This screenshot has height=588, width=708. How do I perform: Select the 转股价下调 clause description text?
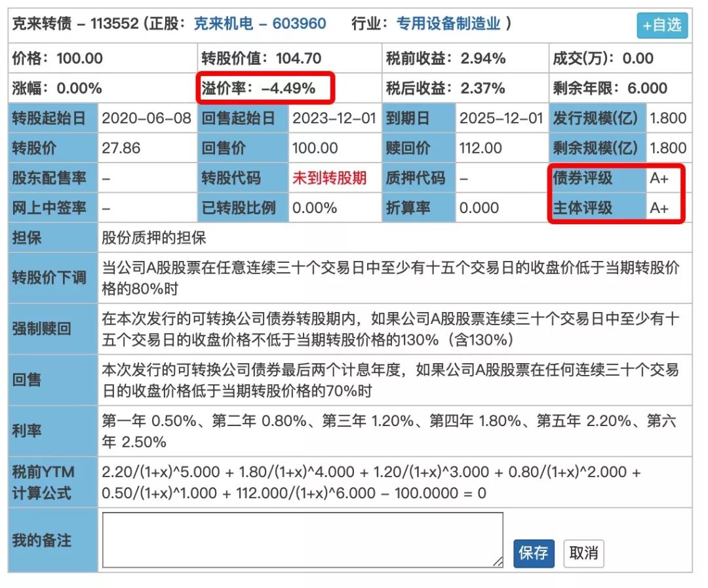click(x=391, y=278)
